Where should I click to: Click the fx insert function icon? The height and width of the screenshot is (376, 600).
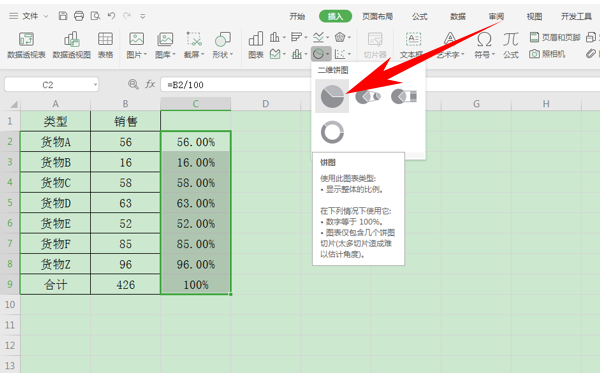tap(150, 84)
